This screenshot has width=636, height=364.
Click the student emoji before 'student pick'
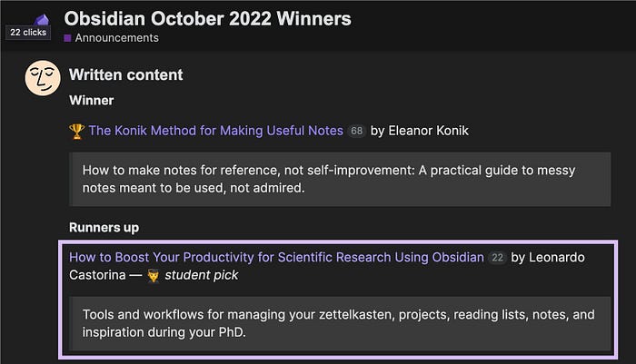(153, 275)
